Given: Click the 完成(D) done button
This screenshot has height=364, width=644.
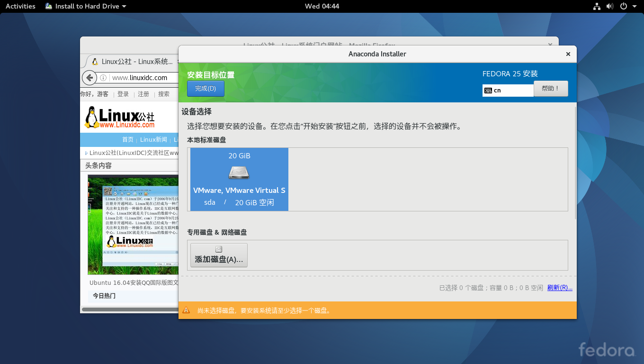Looking at the screenshot, I should click(x=206, y=89).
